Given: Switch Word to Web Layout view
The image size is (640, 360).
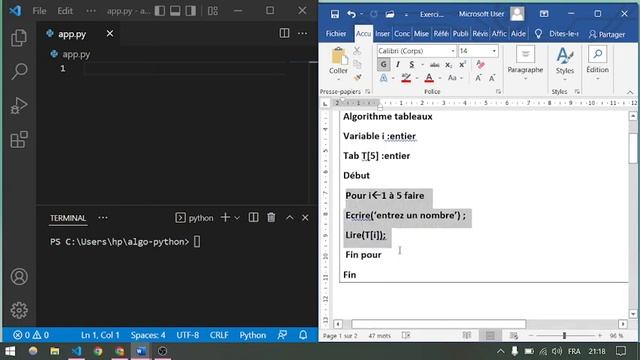Looking at the screenshot, I should (514, 336).
